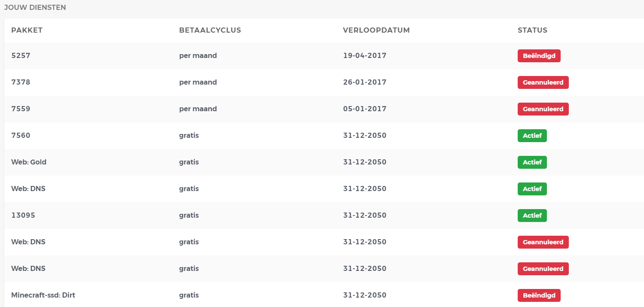This screenshot has height=307, width=644.
Task: Click the Actief badge for package 13095
Action: [532, 216]
